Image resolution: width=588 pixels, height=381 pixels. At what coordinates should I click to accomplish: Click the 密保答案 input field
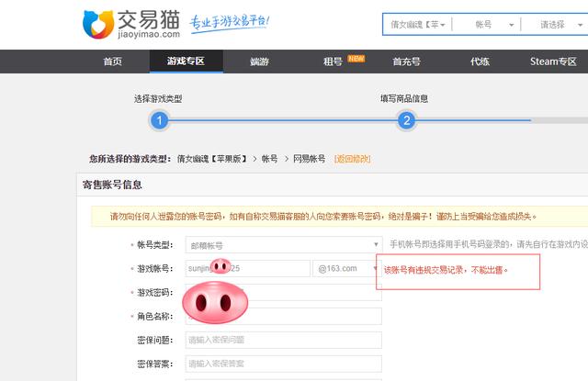284,364
